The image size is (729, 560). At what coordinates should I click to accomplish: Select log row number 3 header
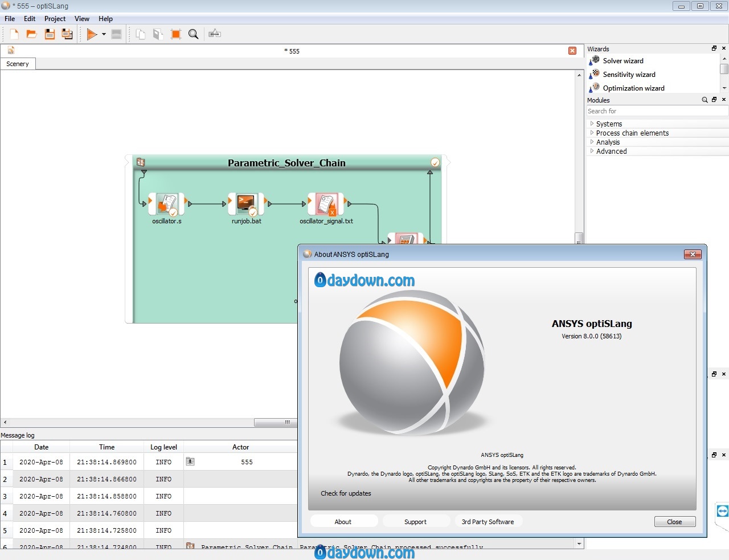(x=5, y=496)
